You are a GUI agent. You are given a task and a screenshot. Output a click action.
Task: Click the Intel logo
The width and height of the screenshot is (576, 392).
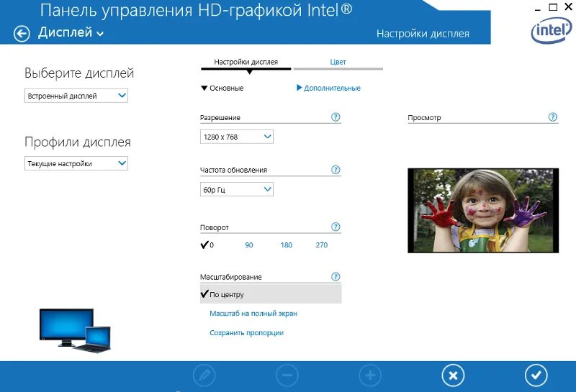click(552, 32)
